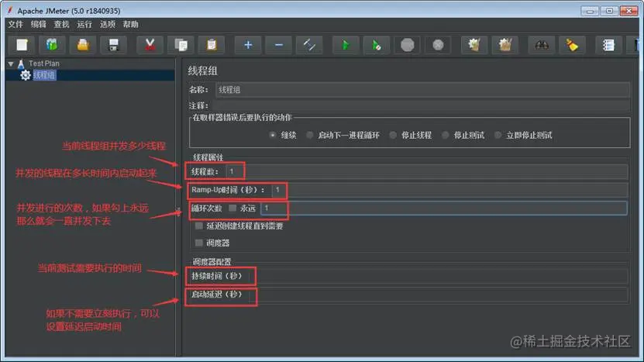Copy element with copy icon
The width and height of the screenshot is (644, 362).
[x=181, y=45]
